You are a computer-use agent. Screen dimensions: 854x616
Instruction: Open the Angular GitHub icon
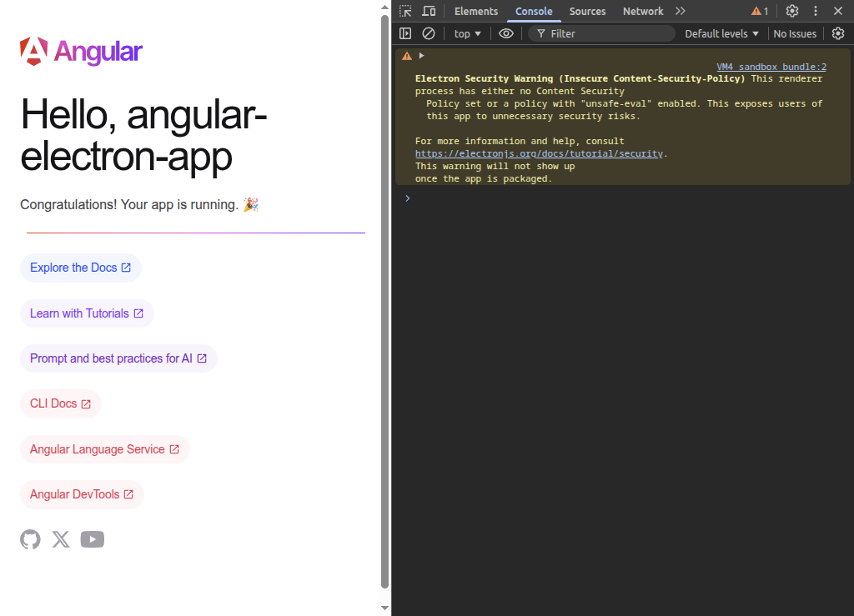tap(31, 539)
